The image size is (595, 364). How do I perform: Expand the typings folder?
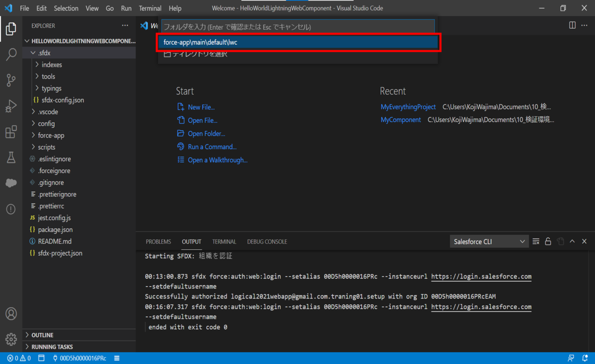point(79,89)
